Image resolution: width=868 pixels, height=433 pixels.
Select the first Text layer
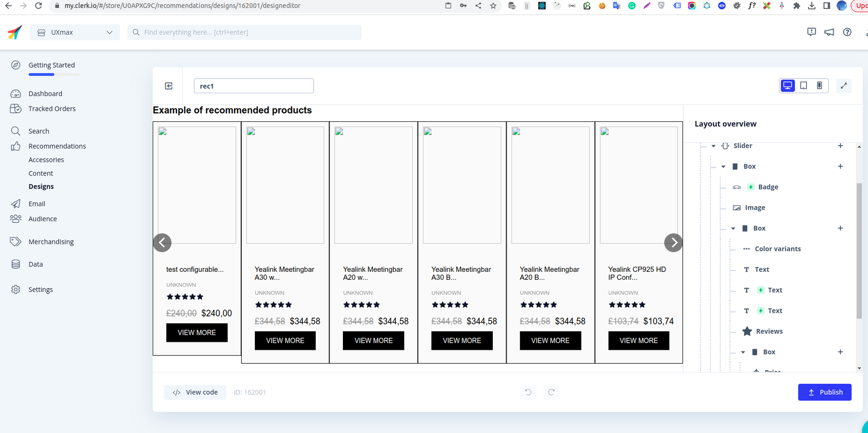(761, 270)
